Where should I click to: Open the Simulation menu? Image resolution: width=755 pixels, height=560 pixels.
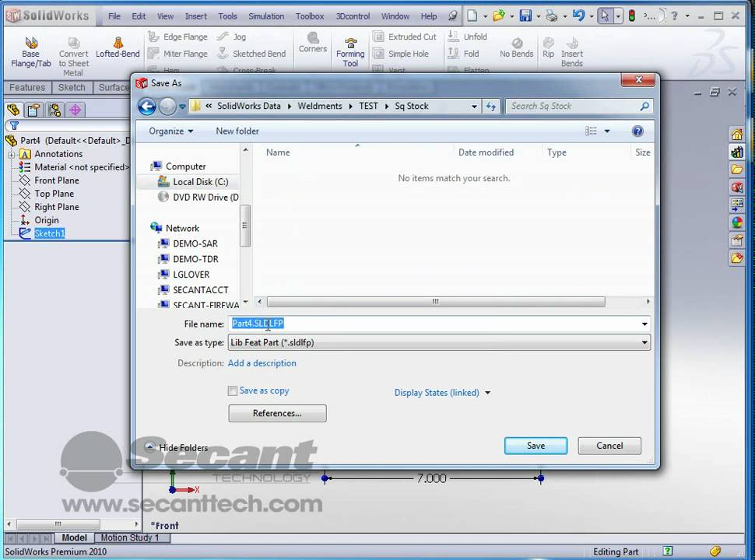click(x=266, y=16)
